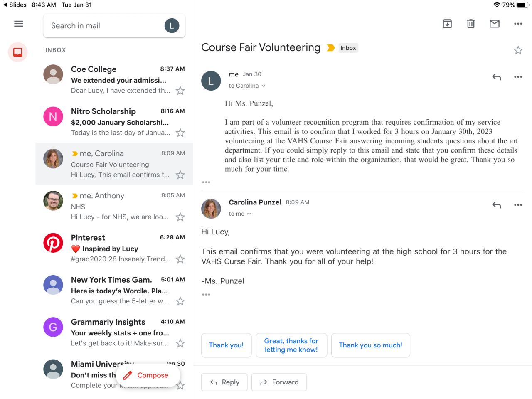Delete conversation with trash icon
The image size is (532, 399).
click(471, 24)
